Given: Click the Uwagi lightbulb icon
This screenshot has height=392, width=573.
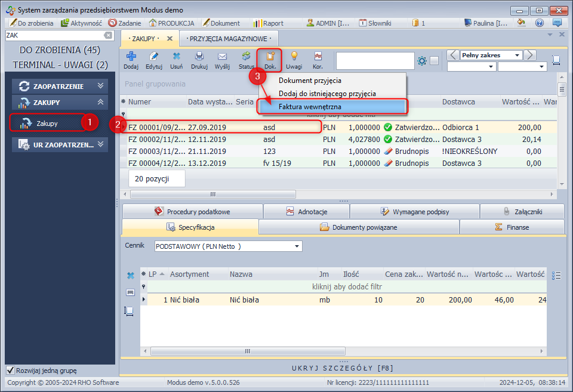Looking at the screenshot, I should point(294,60).
